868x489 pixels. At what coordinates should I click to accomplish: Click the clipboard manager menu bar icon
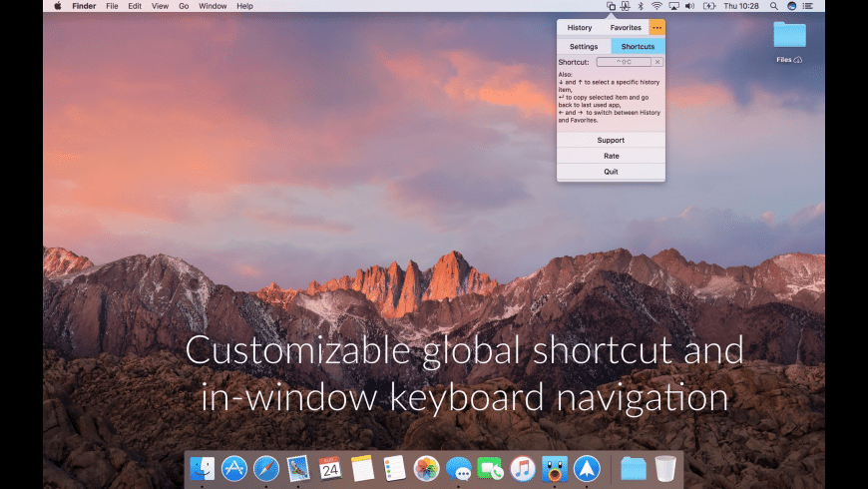coord(625,6)
